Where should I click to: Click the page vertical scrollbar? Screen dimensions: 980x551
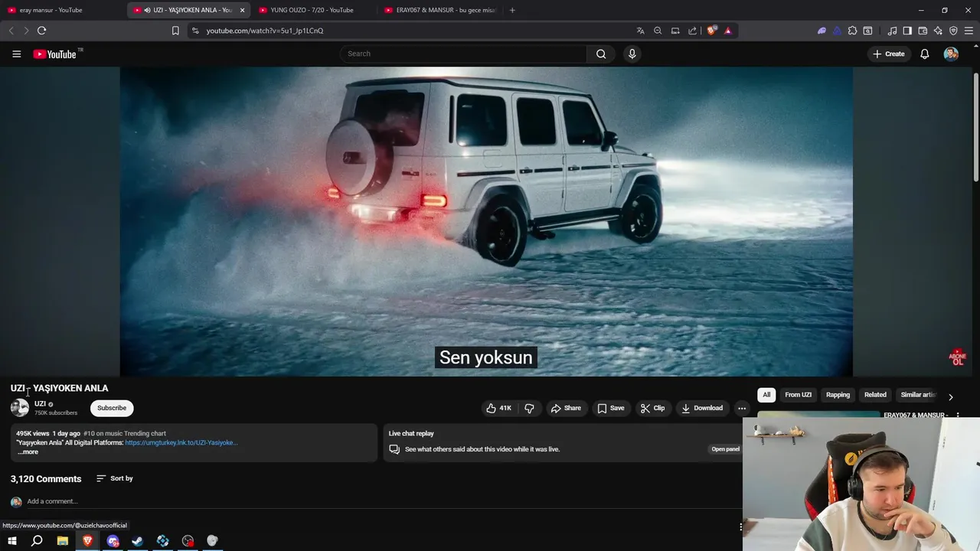(976, 126)
